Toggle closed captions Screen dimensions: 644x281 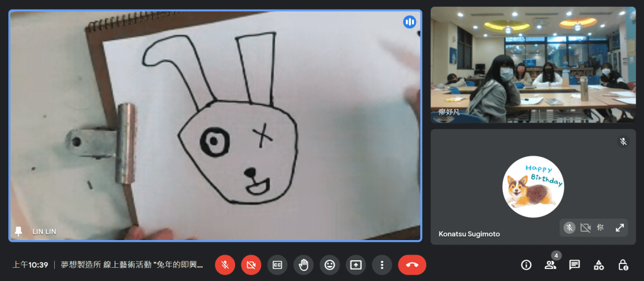(277, 265)
